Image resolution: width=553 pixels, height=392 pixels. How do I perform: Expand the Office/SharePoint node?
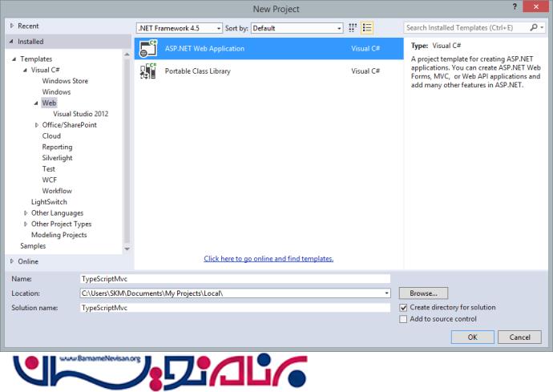(x=36, y=125)
